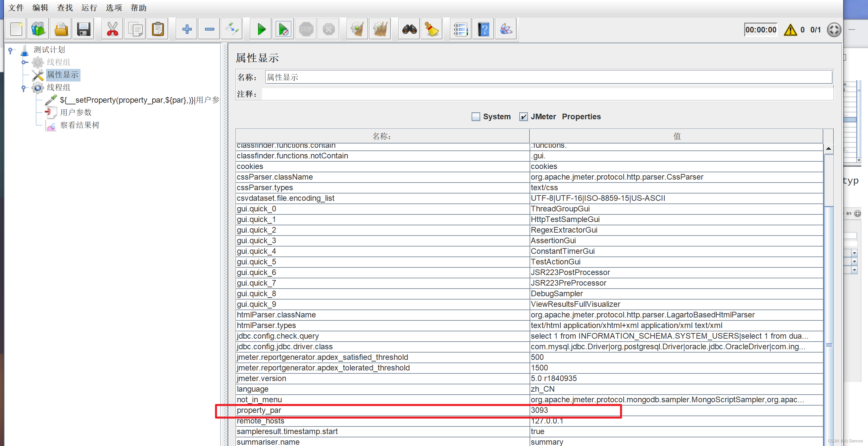Screen dimensions: 868x446
Task: Select 用户参数 tree item
Action: pyautogui.click(x=76, y=112)
